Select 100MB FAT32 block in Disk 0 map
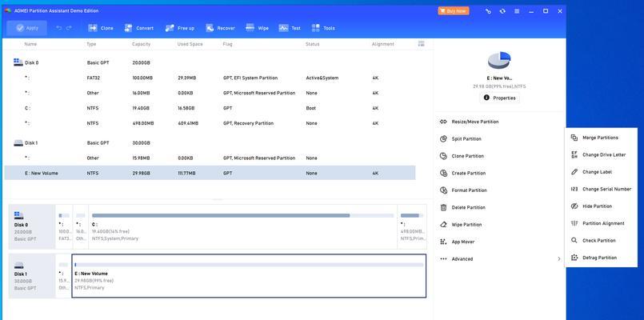Image resolution: width=644 pixels, height=320 pixels. point(64,226)
